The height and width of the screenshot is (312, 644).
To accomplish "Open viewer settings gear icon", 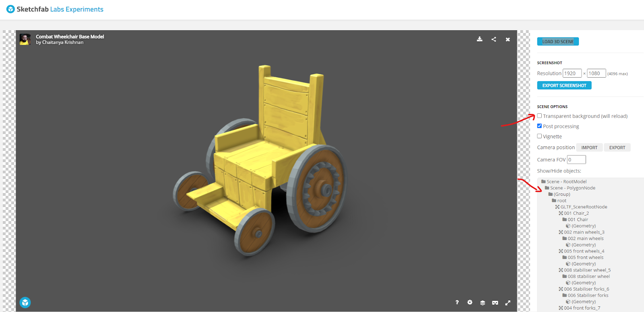I will [x=470, y=302].
